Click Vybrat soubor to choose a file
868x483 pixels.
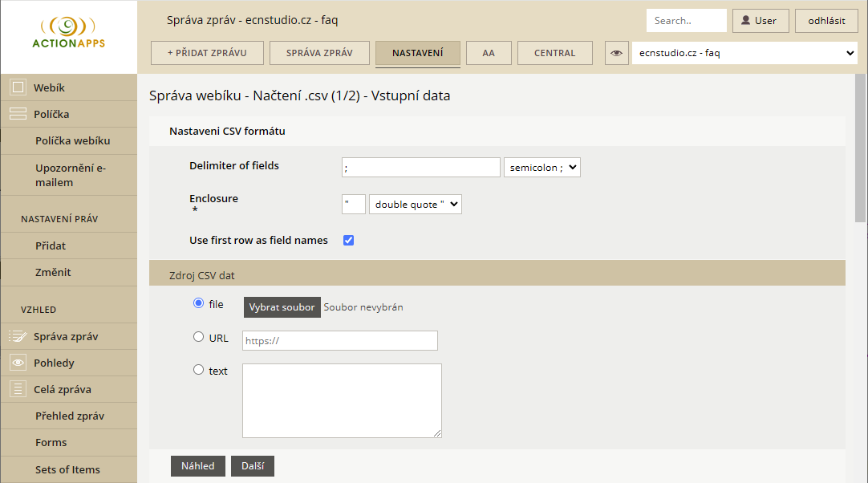pos(282,307)
